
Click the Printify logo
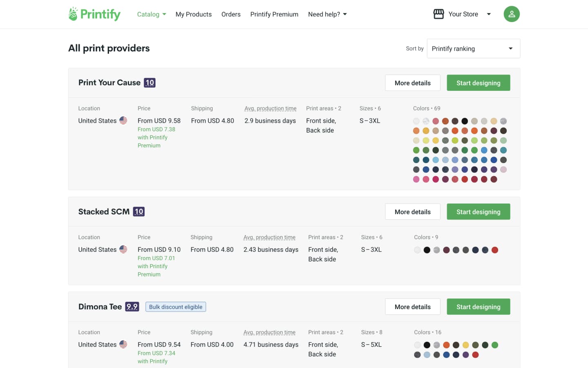[x=94, y=14]
